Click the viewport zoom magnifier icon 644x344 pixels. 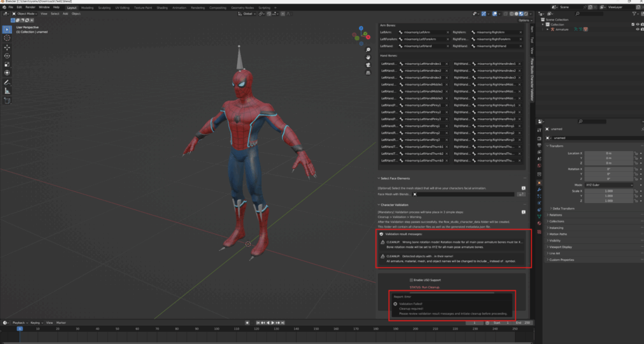pos(367,49)
